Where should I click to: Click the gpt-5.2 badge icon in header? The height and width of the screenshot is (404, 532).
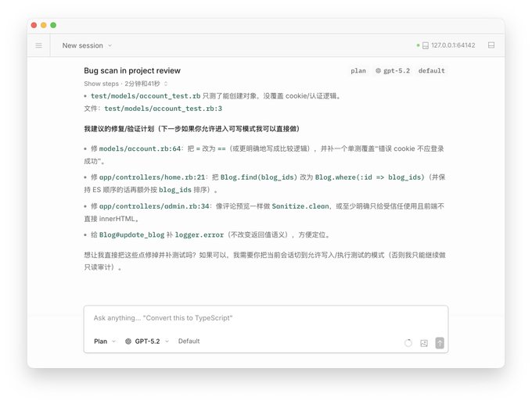(378, 70)
